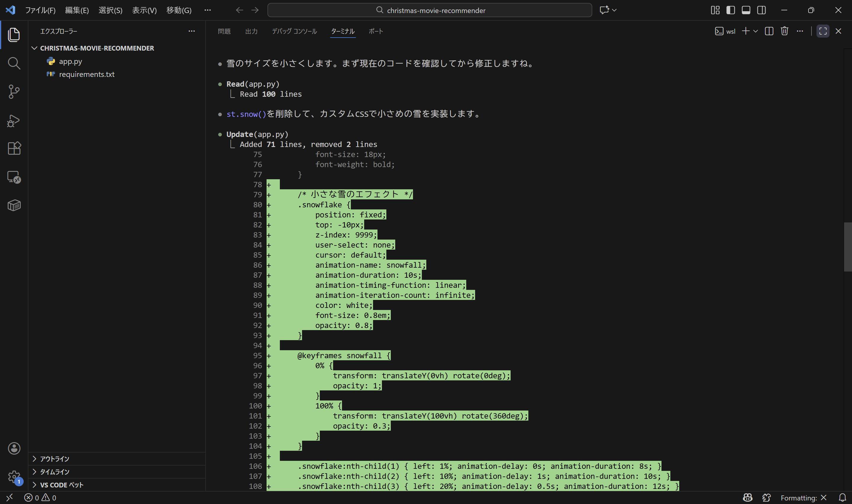Click the Accounts icon in the activity bar
852x504 pixels.
coord(14,448)
